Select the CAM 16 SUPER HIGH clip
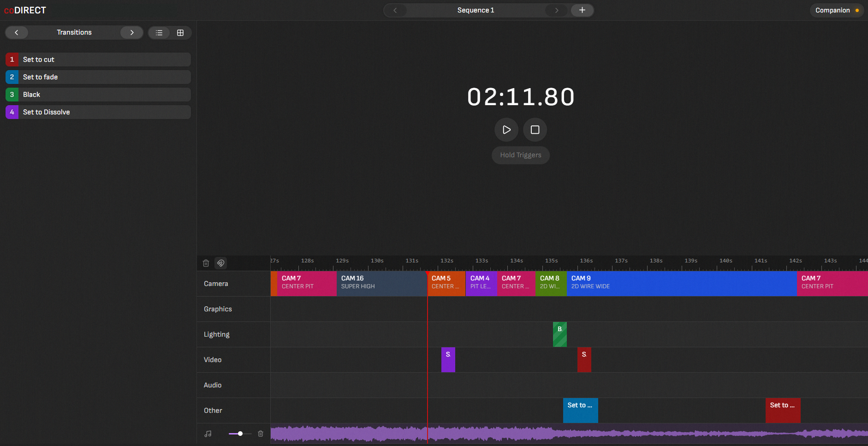This screenshot has width=868, height=446. 382,284
